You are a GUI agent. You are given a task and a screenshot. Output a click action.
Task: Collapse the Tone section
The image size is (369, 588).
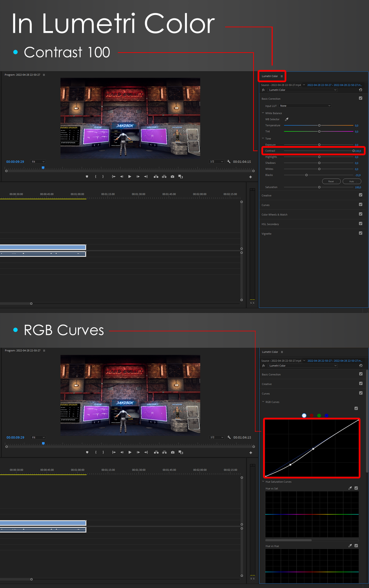click(x=263, y=138)
